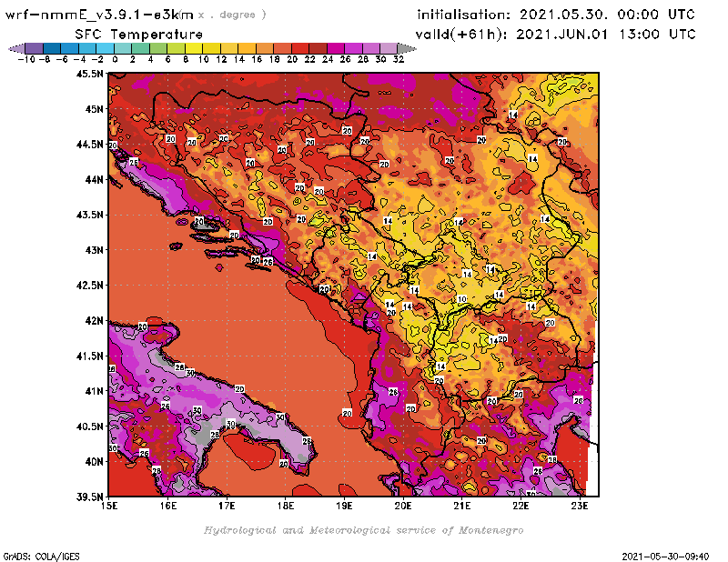This screenshot has width=728, height=562.
Task: Click the legend tick label "32"
Action: coord(399,59)
